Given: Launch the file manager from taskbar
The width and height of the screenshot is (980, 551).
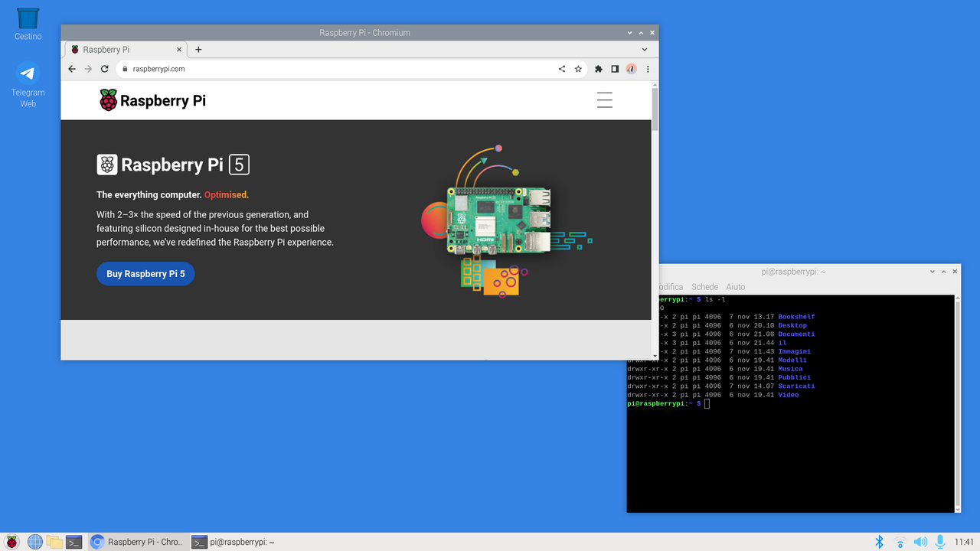Looking at the screenshot, I should [54, 542].
